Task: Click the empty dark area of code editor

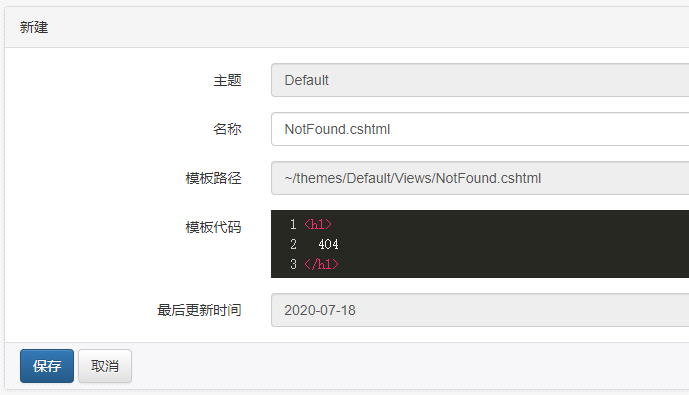Action: click(514, 244)
